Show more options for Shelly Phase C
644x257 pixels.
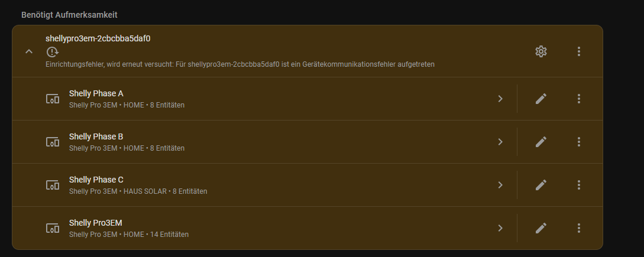pyautogui.click(x=579, y=185)
